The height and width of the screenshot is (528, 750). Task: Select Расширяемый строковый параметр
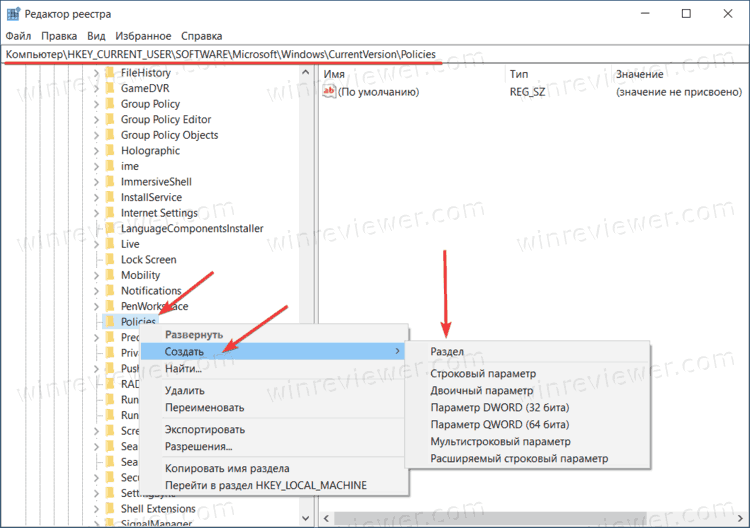point(528,459)
